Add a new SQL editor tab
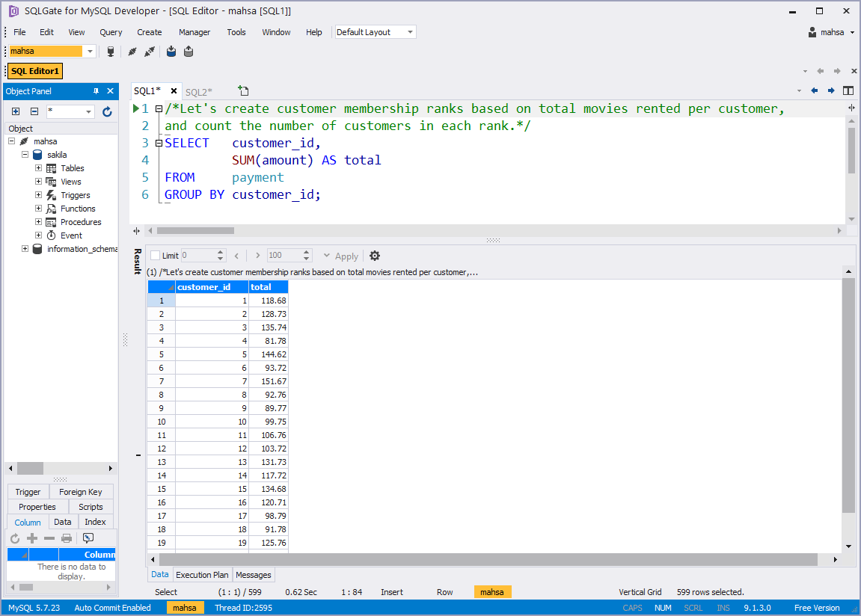Screen dimensions: 861x616 (x=243, y=91)
